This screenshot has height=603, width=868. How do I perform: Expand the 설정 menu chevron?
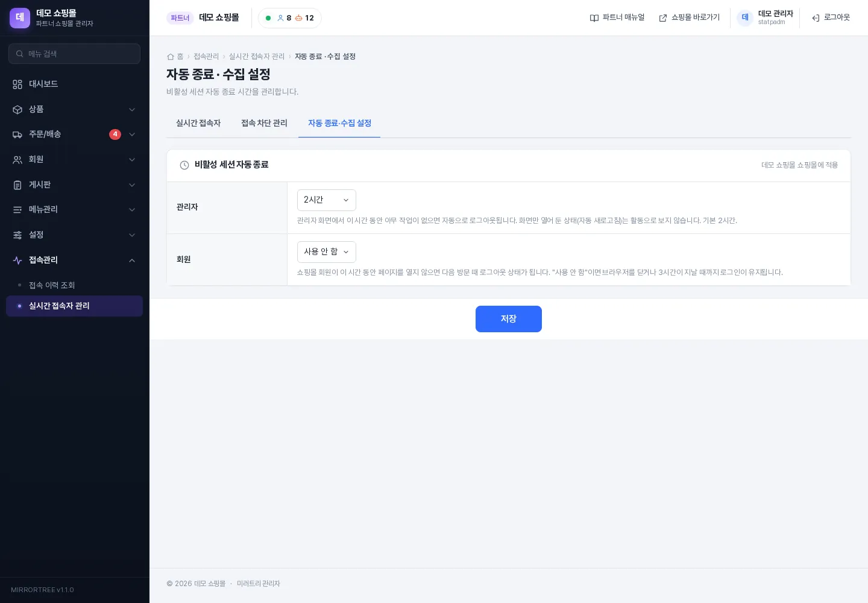coord(132,235)
